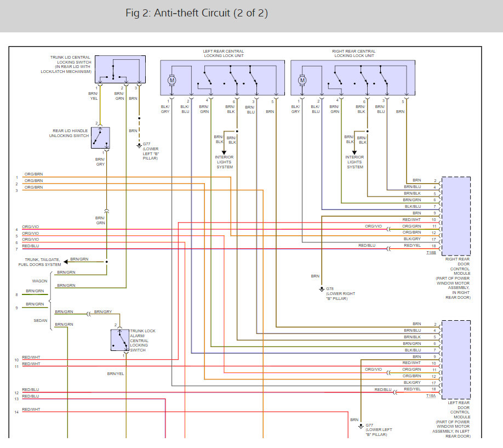The width and height of the screenshot is (503, 448).
Task: Click the 'G78 (LOWER RIGHT "B" PILLAR)' label
Action: [341, 293]
